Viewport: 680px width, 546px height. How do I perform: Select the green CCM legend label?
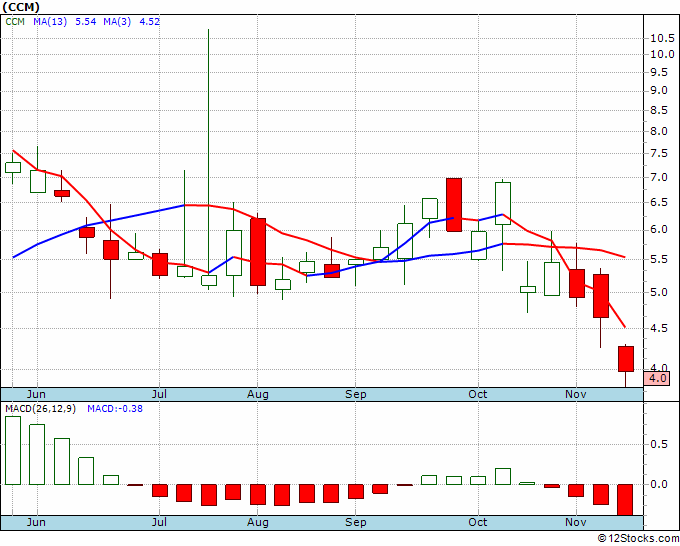tap(15, 21)
